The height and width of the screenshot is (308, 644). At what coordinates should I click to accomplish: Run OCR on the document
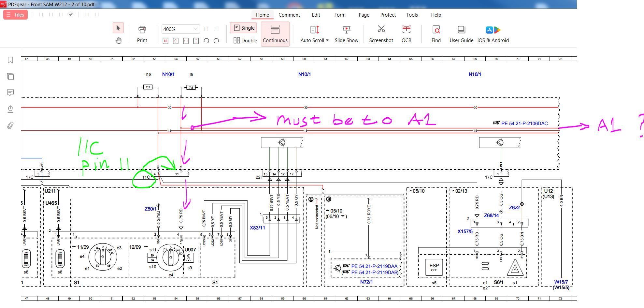click(x=406, y=34)
